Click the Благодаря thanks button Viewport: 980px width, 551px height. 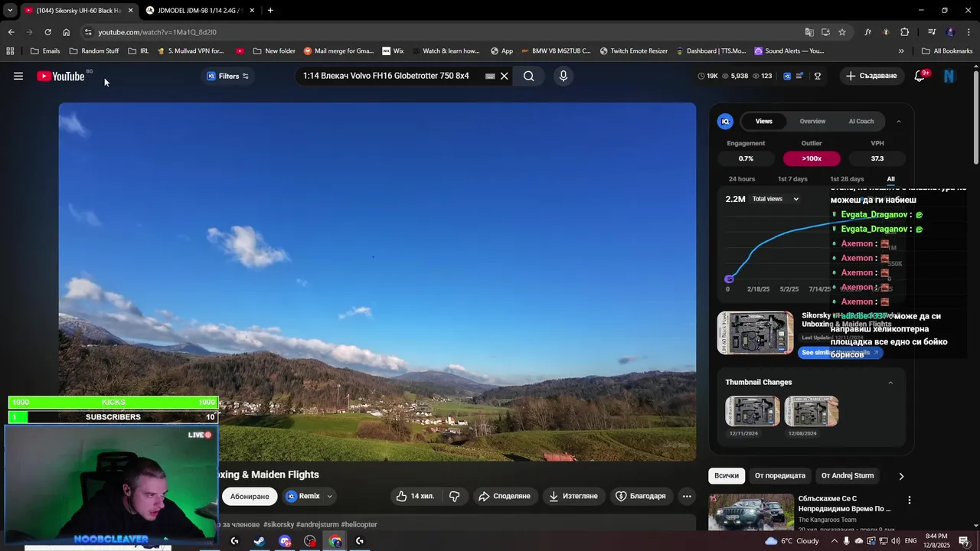(641, 496)
